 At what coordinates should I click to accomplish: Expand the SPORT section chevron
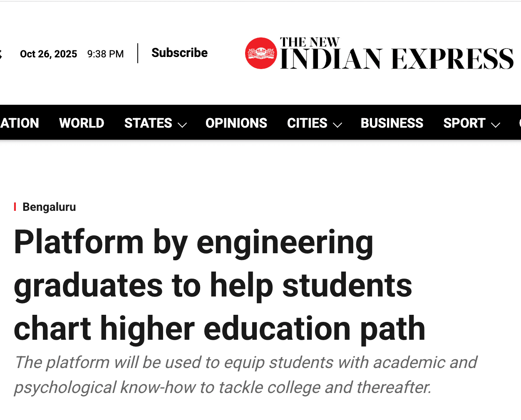point(495,125)
